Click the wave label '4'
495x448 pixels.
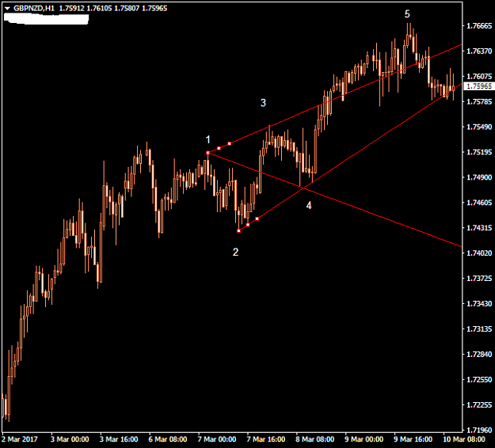point(309,206)
